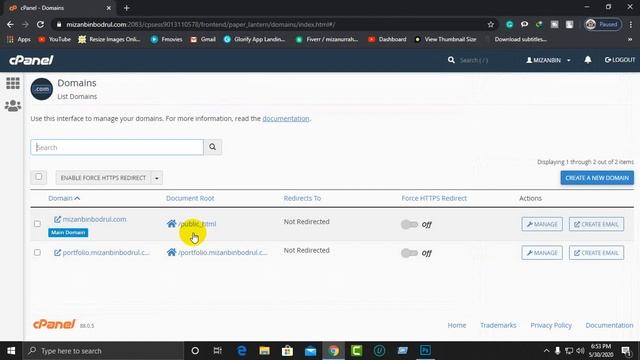This screenshot has width=640, height=360.
Task: Toggle Force HTTPS for portfolio subdomain
Action: 409,253
